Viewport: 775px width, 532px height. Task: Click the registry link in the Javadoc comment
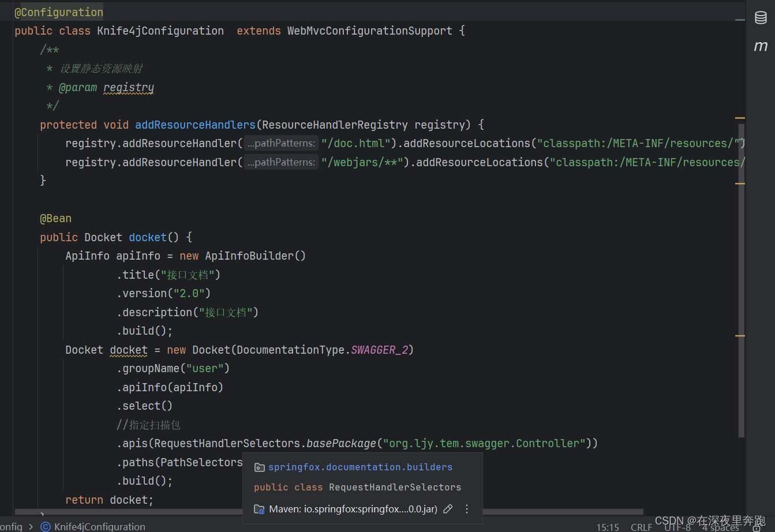[x=128, y=87]
